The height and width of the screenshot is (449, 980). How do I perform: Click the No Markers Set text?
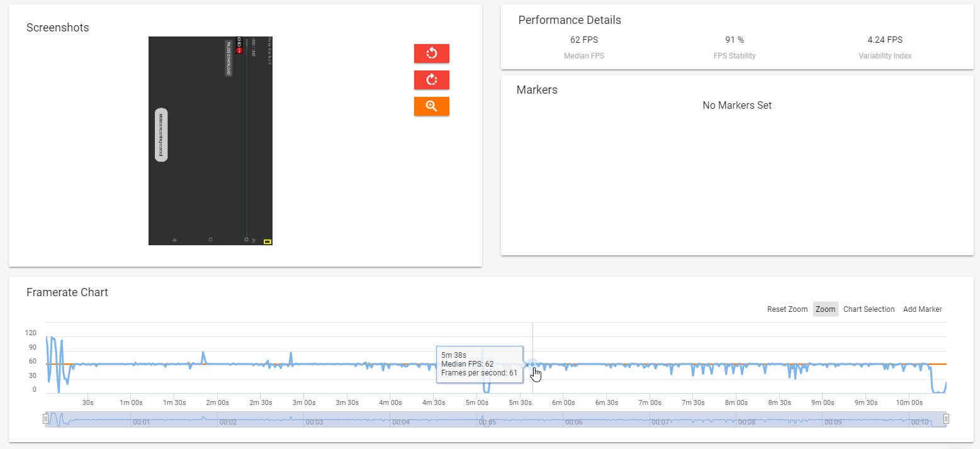click(x=737, y=106)
